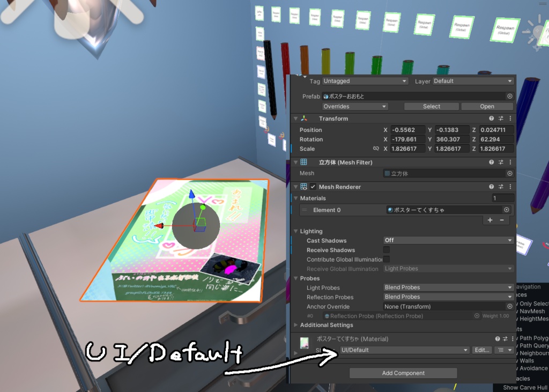The width and height of the screenshot is (549, 392).
Task: Open the Tag dropdown showing Untagged
Action: click(x=365, y=81)
